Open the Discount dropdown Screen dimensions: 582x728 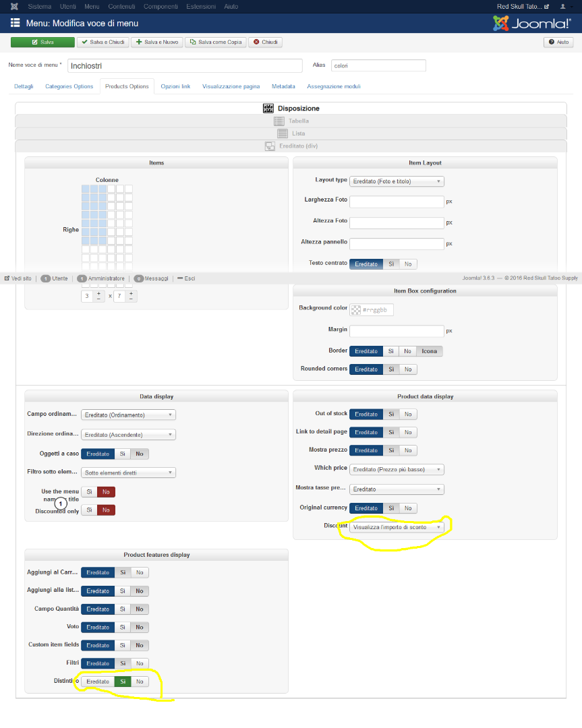click(x=397, y=527)
